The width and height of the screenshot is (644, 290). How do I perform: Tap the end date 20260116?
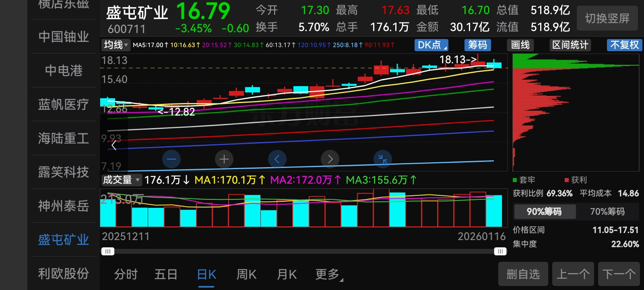coord(481,236)
